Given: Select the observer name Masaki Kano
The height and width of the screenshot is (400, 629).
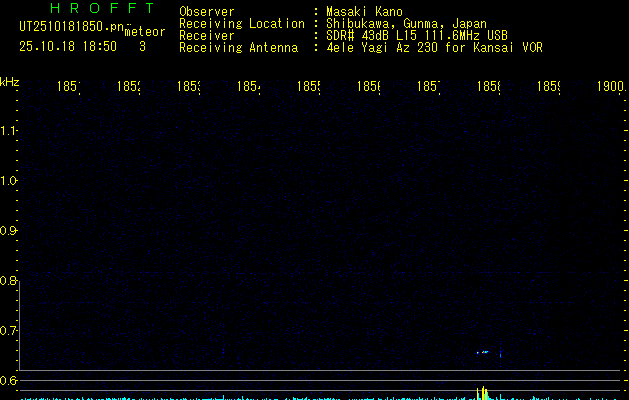Looking at the screenshot, I should (x=364, y=11).
